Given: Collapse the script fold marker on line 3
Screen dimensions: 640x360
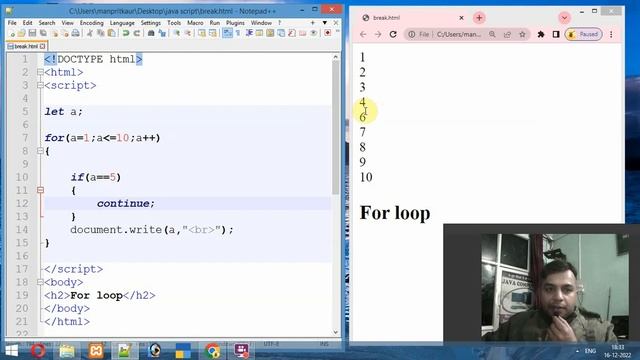Looking at the screenshot, I should (x=40, y=85).
